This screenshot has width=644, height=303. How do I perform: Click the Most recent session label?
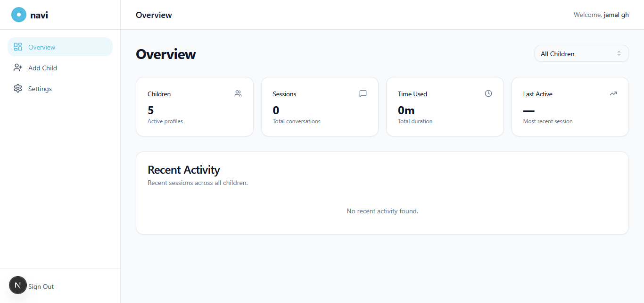click(x=548, y=121)
